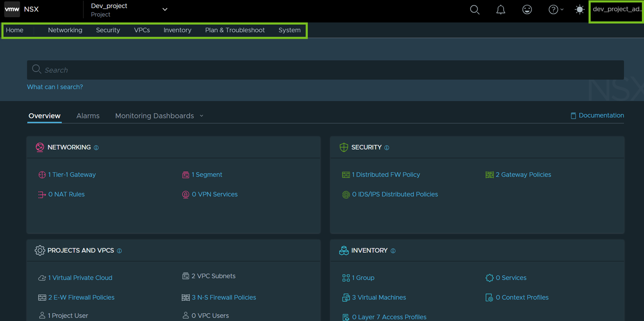Open the 1 Distributed FW Policy link

(x=386, y=175)
